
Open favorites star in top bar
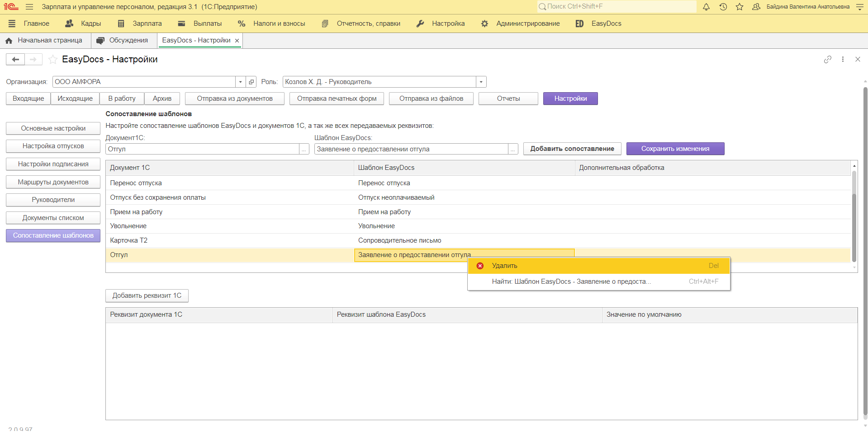740,7
